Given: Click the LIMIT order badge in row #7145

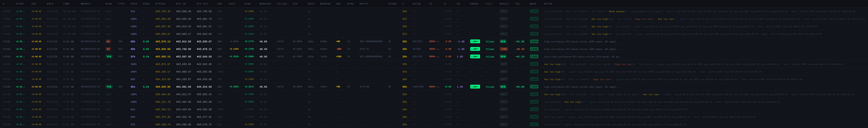Looking at the screenshot, I should click(475, 87).
